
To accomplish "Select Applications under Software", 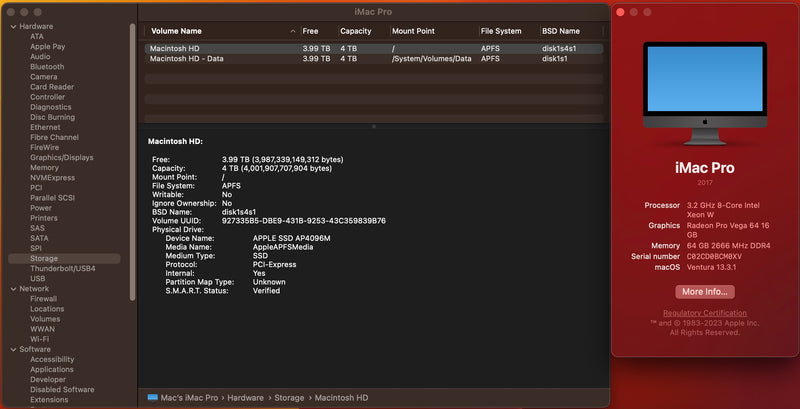I will [52, 369].
